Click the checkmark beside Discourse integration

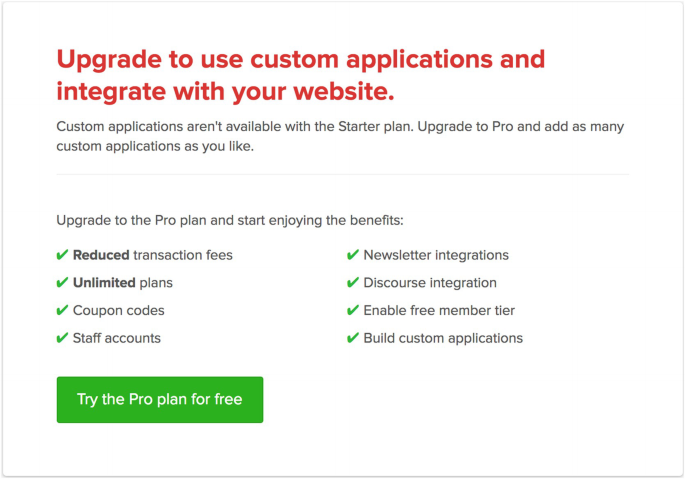(x=353, y=283)
